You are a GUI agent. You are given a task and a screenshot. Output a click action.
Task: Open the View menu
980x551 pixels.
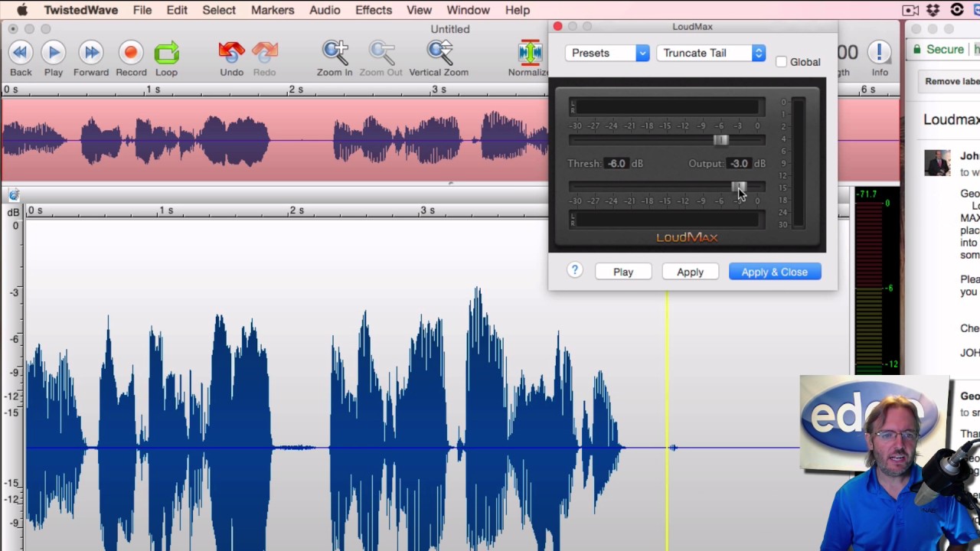tap(419, 10)
